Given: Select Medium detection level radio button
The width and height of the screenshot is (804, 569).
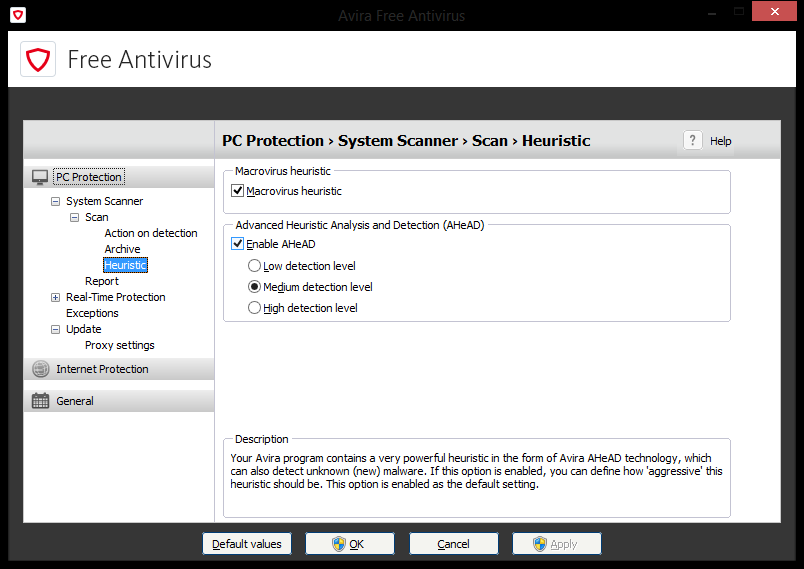Looking at the screenshot, I should tap(254, 287).
